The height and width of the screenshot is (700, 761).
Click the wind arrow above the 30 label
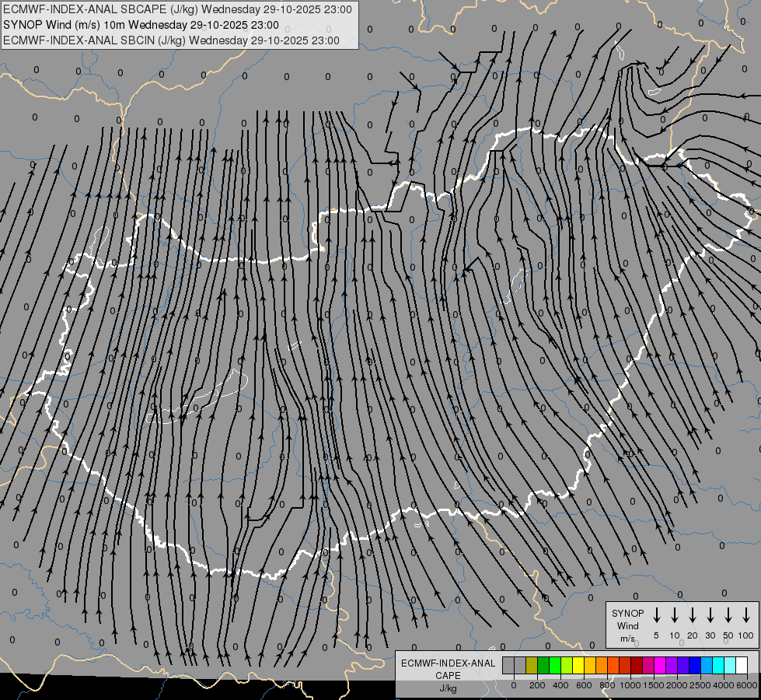710,615
